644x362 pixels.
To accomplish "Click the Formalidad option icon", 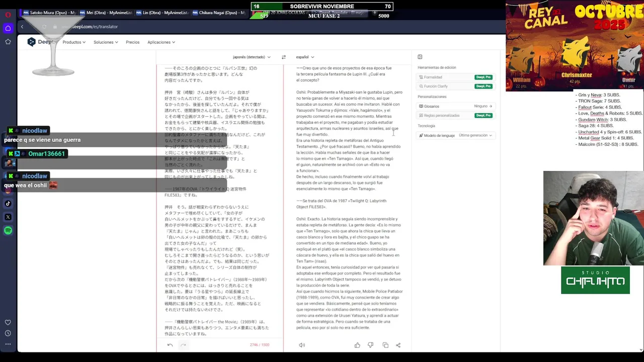I will click(421, 77).
